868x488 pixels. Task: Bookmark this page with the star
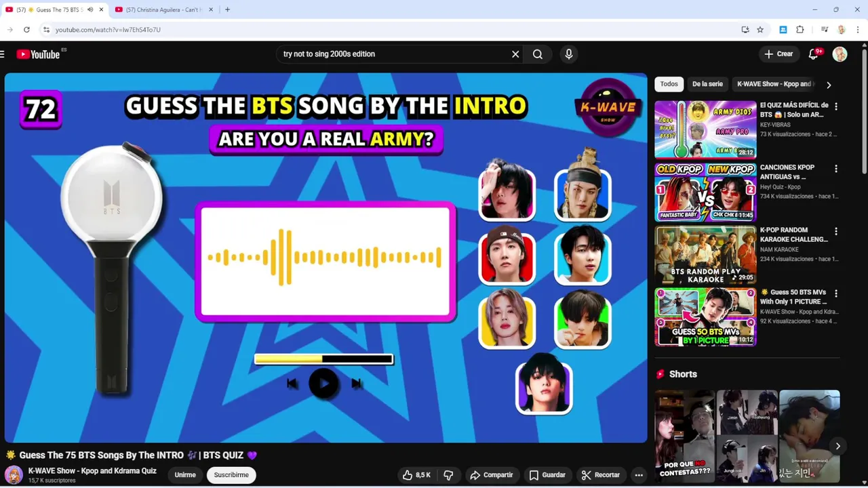[760, 30]
